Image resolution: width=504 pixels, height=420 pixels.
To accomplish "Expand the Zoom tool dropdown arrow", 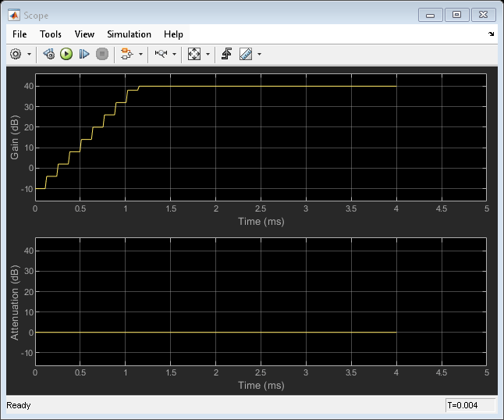I will 174,54.
